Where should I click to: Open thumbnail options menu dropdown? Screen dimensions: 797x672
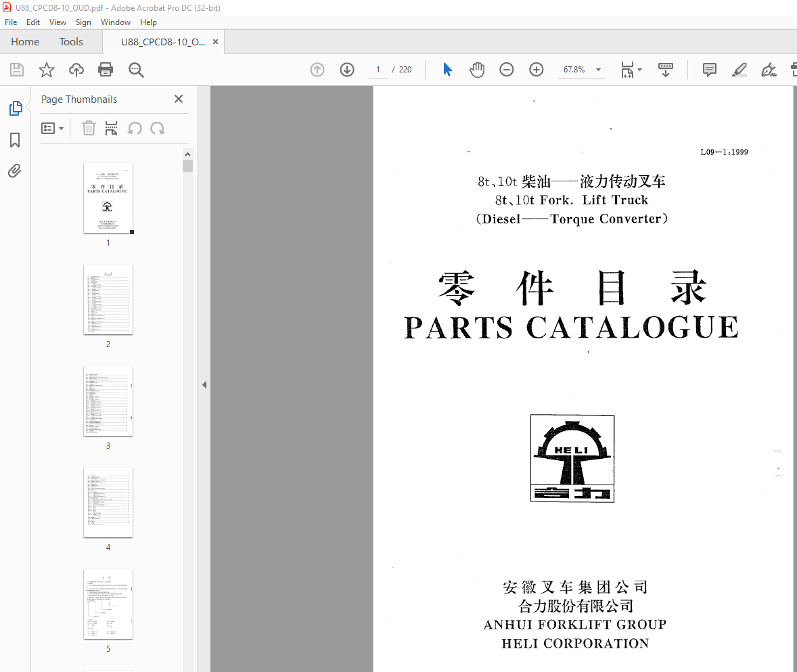[x=52, y=128]
